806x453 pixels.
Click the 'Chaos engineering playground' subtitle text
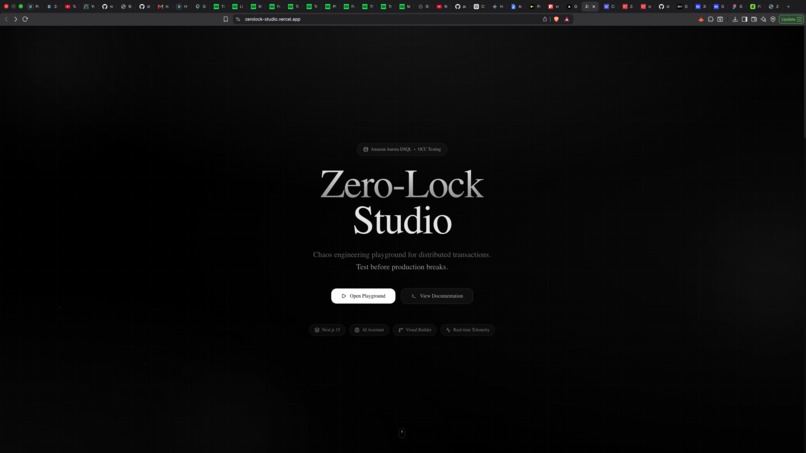click(402, 255)
